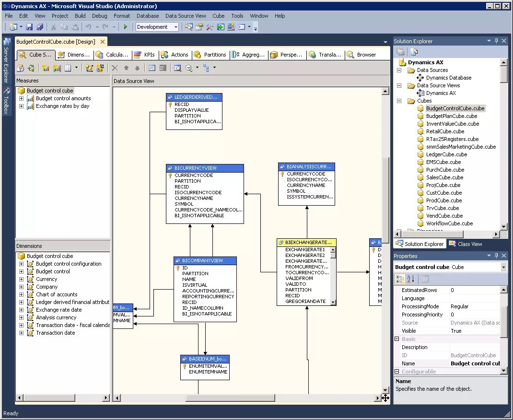
Task: Click the New Linked Object icon
Action: (x=100, y=68)
